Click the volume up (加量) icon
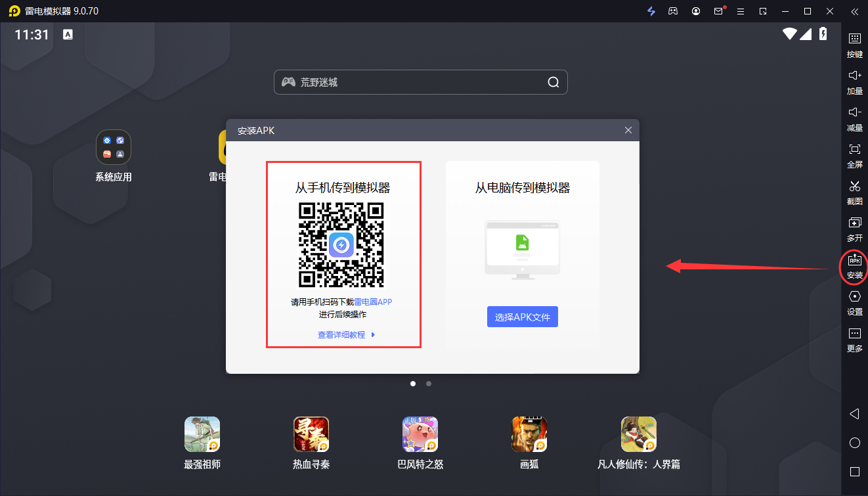Viewport: 868px width, 496px height. click(x=854, y=76)
